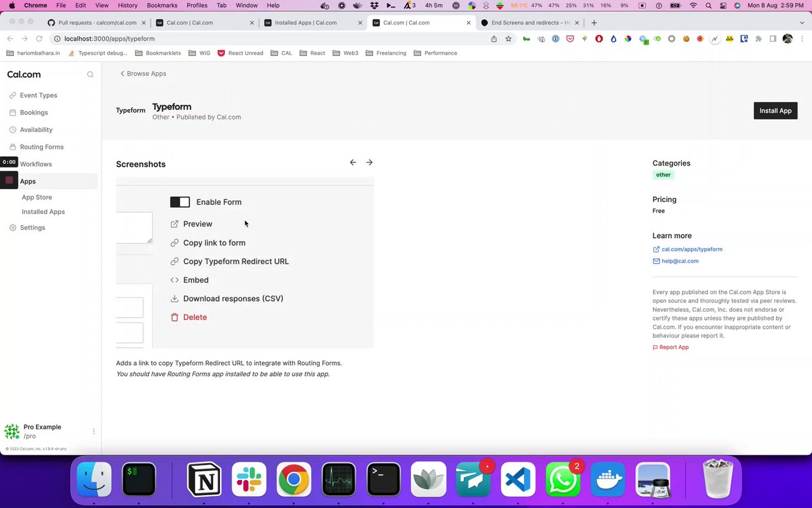Open Notion from the Dock
Viewport: 812px width, 508px height.
[204, 479]
